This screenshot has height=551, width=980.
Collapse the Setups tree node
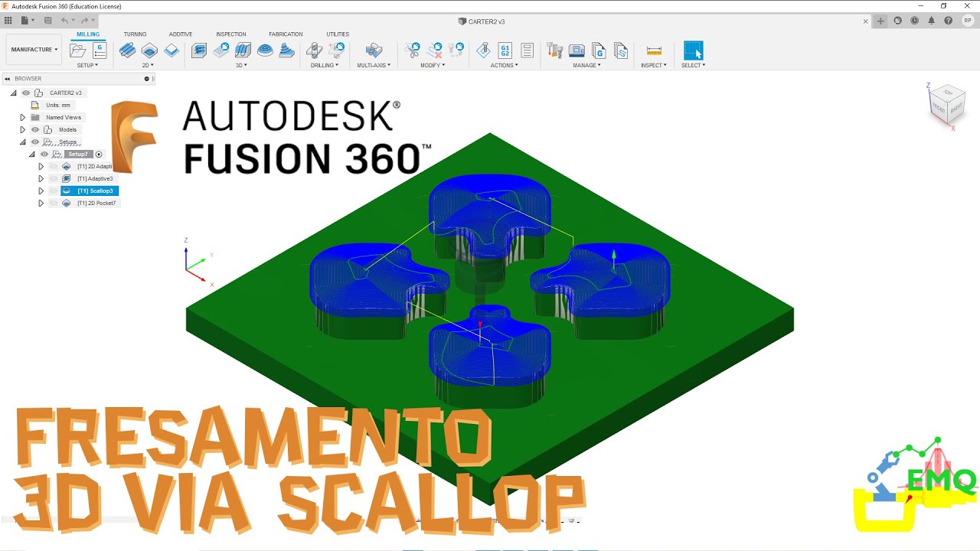[22, 142]
